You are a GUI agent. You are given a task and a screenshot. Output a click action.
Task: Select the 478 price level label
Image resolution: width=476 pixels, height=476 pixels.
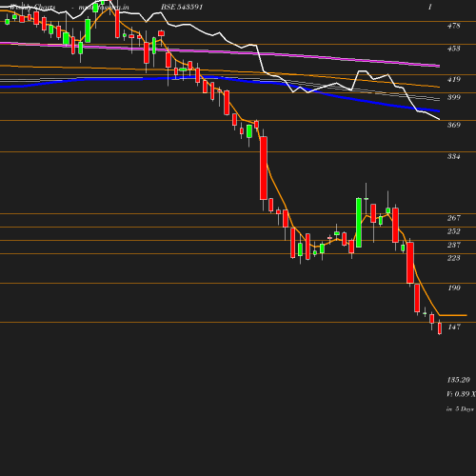point(453,26)
